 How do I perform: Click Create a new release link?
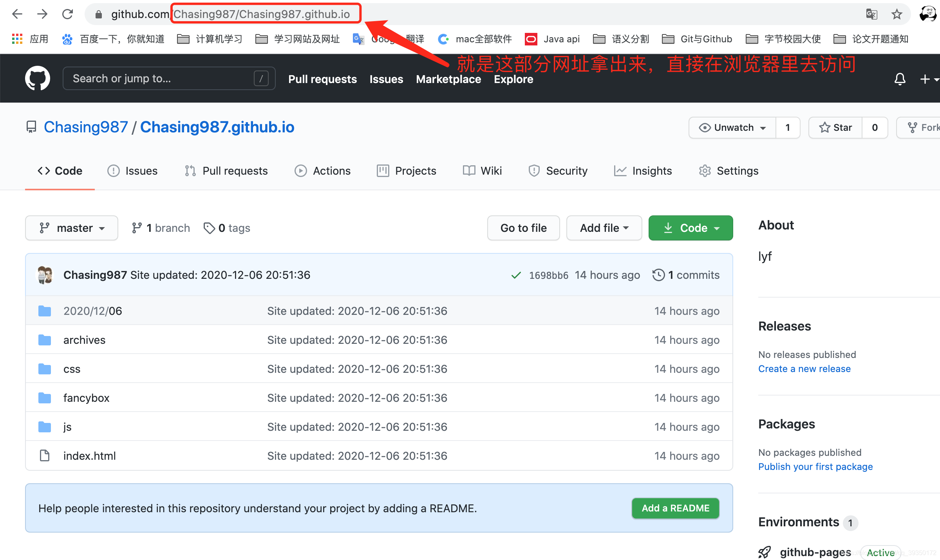click(804, 369)
